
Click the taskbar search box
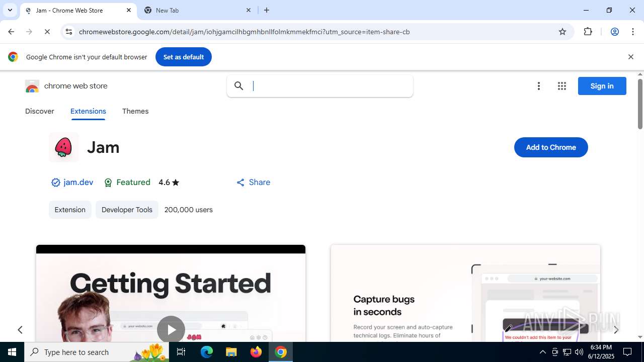pos(97,352)
